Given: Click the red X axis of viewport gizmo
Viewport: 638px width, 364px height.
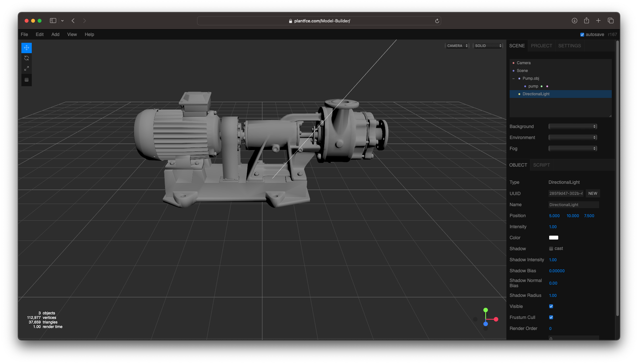Looking at the screenshot, I should [x=496, y=319].
